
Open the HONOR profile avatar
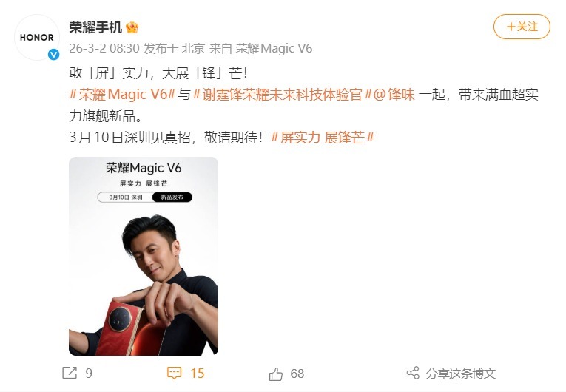(x=36, y=37)
